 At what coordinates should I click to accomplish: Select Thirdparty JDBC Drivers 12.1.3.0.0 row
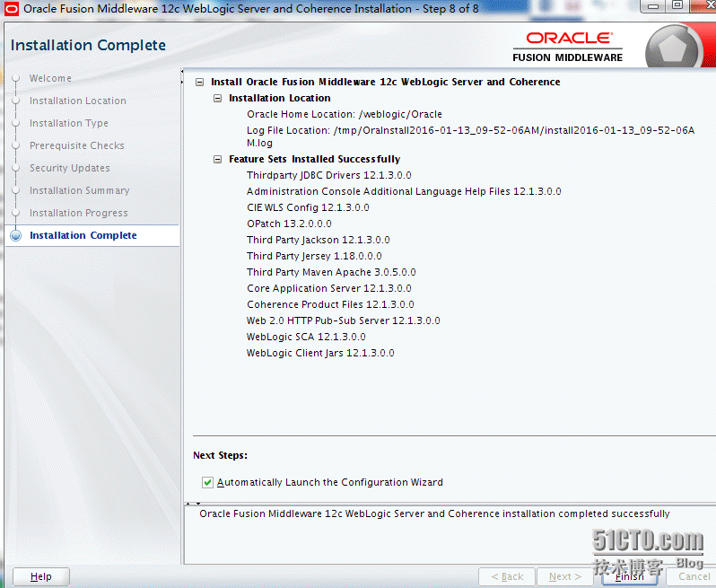pyautogui.click(x=328, y=175)
